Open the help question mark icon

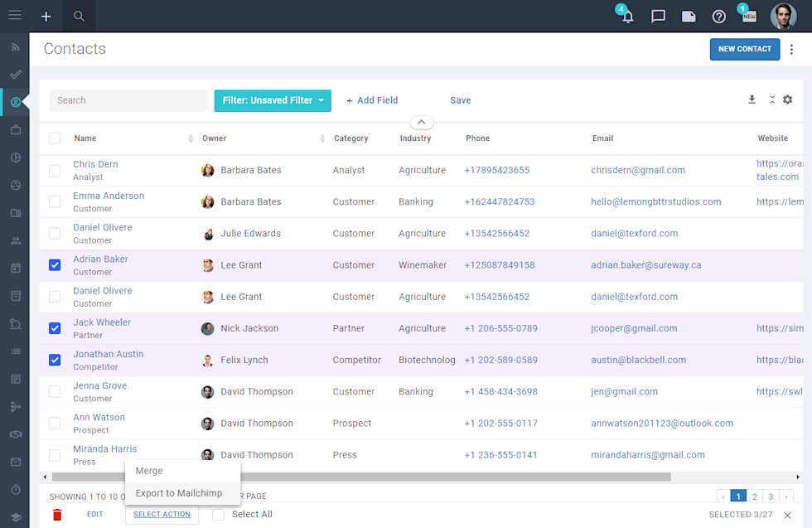pos(719,17)
